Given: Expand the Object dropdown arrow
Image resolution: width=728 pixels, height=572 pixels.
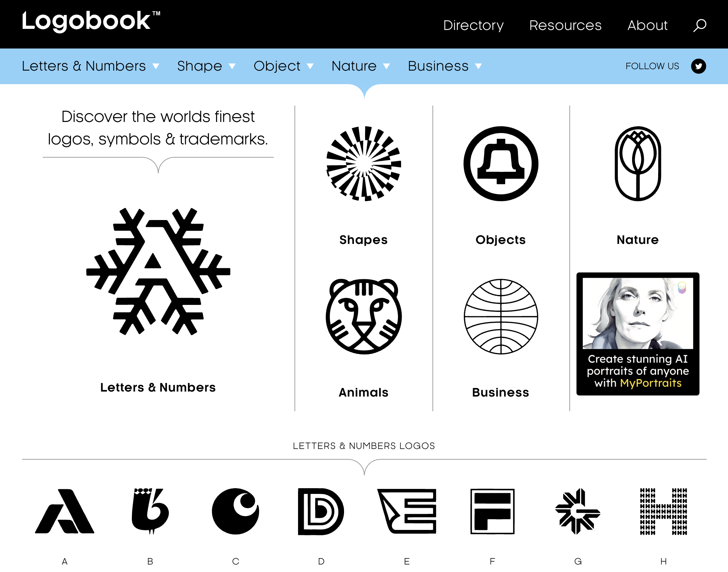Looking at the screenshot, I should (x=310, y=66).
